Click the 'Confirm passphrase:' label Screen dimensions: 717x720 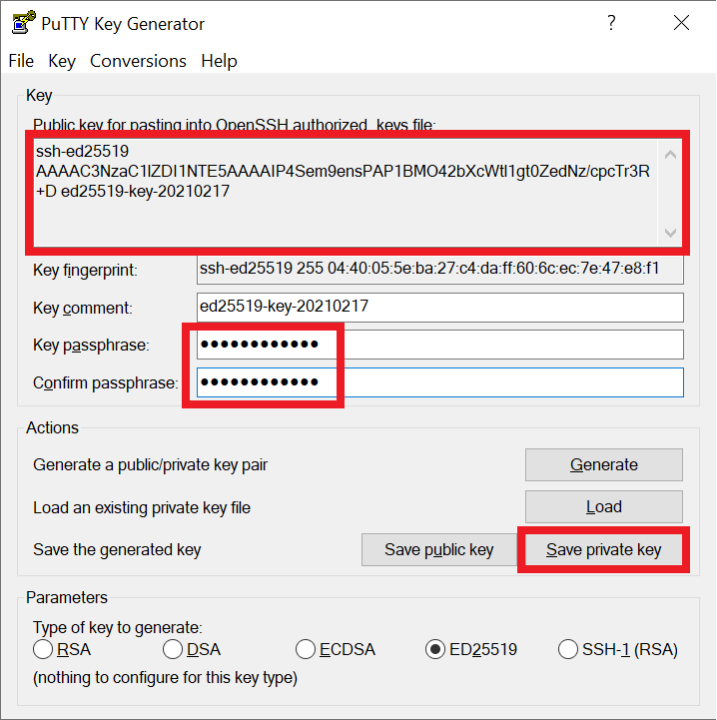click(x=105, y=382)
